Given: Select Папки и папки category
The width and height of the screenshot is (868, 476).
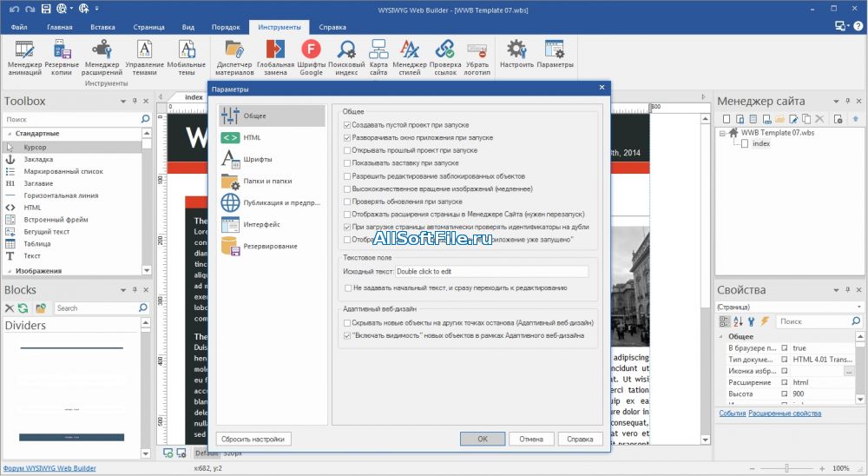Looking at the screenshot, I should point(271,181).
